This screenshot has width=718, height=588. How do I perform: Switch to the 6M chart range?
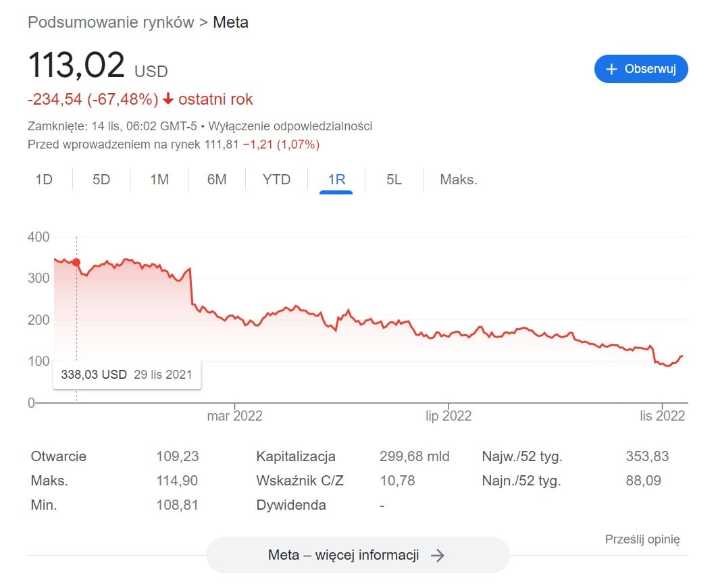(217, 180)
